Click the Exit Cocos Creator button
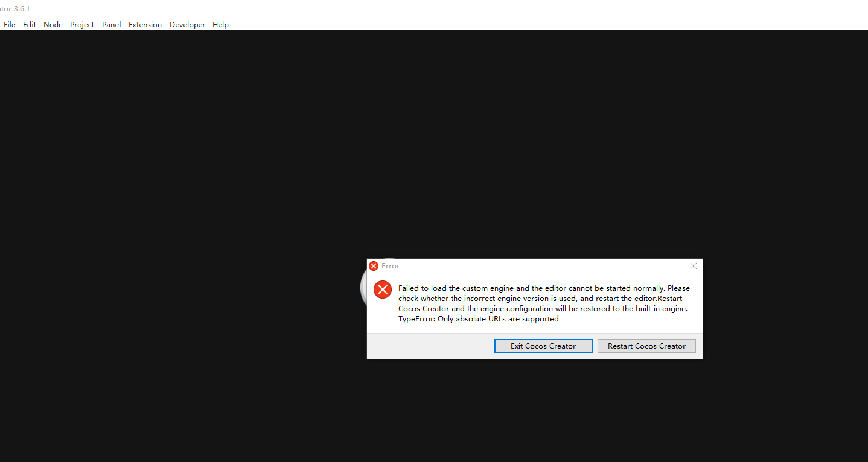This screenshot has width=868, height=462. pos(543,346)
